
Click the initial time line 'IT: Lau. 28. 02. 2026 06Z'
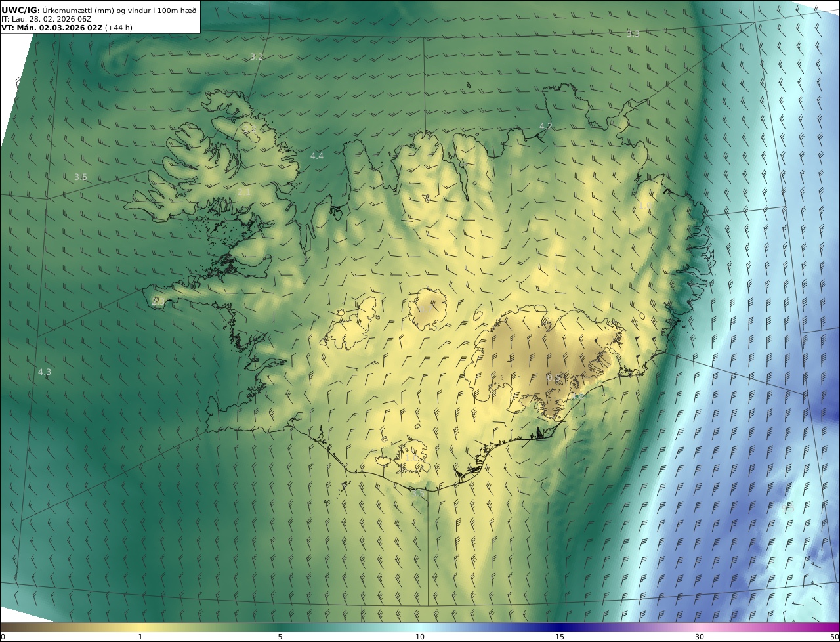click(47, 19)
